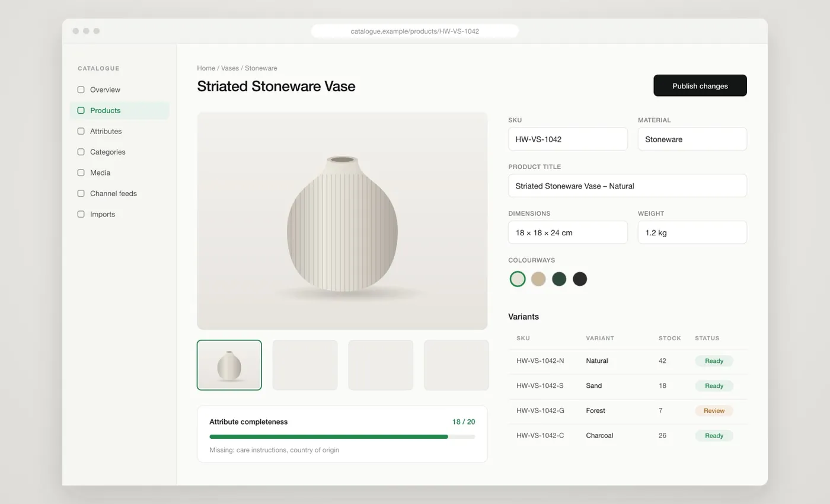Select SKU cell HW-VS-1042-N
Viewport: 830px width, 504px height.
[x=540, y=361]
